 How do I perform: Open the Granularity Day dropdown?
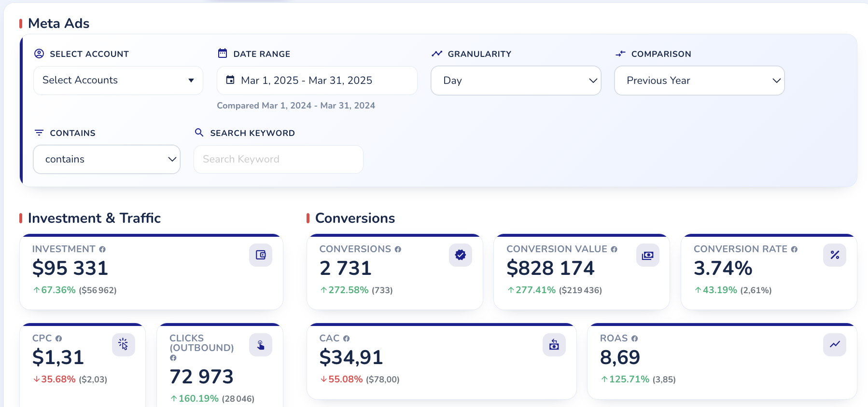pyautogui.click(x=516, y=81)
